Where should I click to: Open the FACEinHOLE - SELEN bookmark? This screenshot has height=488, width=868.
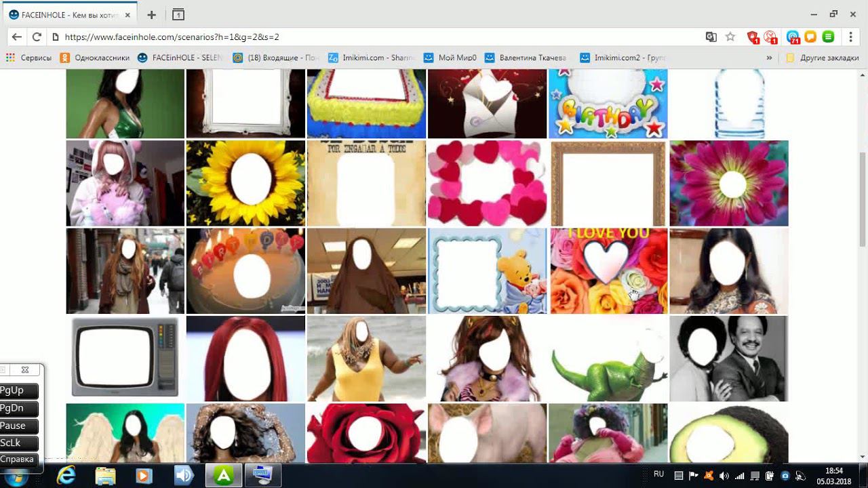(180, 58)
